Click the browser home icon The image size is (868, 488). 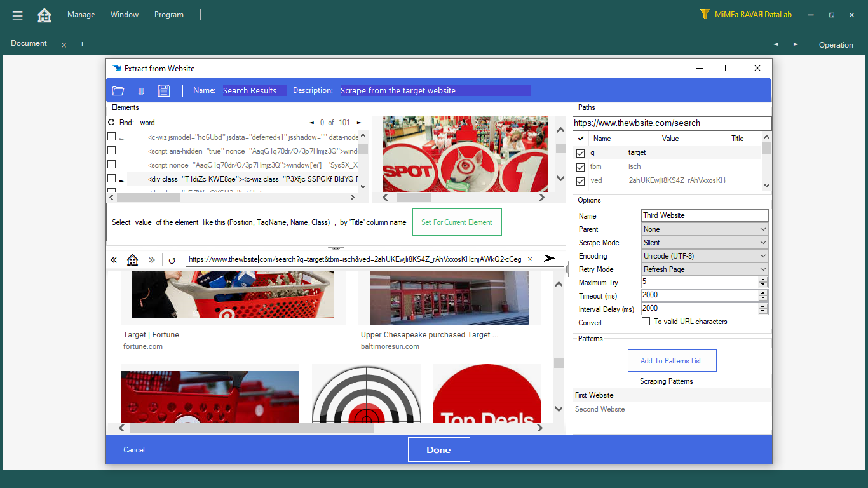(132, 259)
